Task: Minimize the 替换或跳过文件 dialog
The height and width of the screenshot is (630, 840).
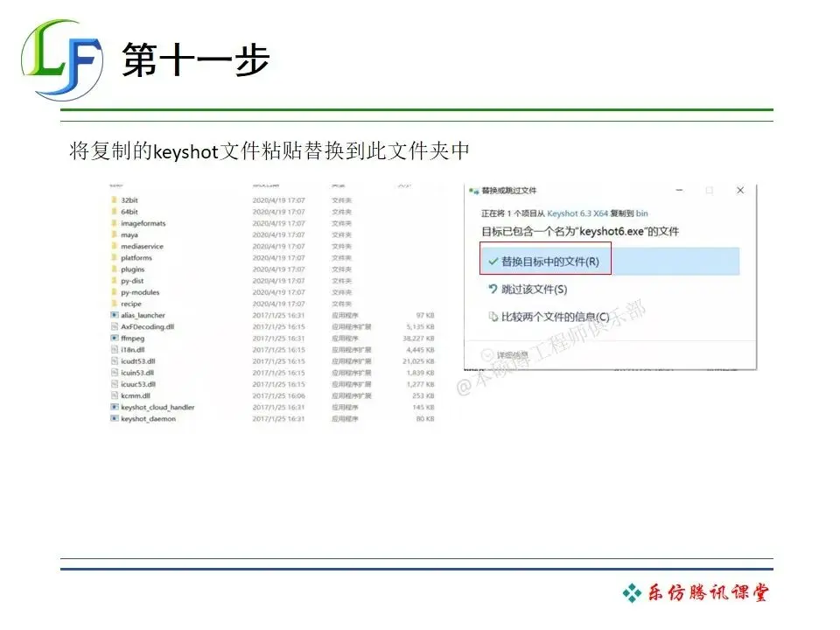Action: pyautogui.click(x=679, y=190)
